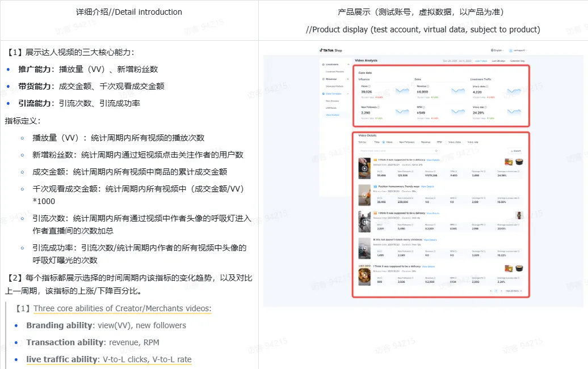
Task: Open View Details for Fashion homeowners Trendy wear
Action: click(x=427, y=186)
